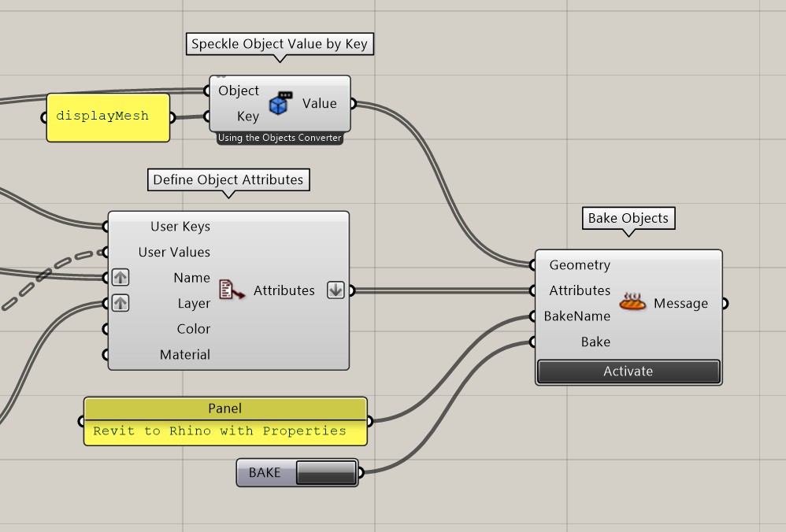The image size is (786, 532).
Task: Click the Message output grip on Bake Objects
Action: click(x=725, y=302)
